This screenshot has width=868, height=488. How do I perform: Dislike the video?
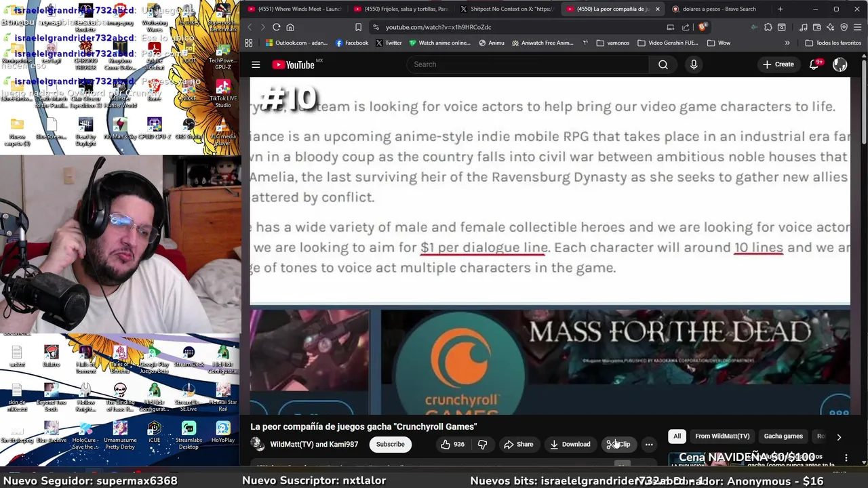pos(483,445)
